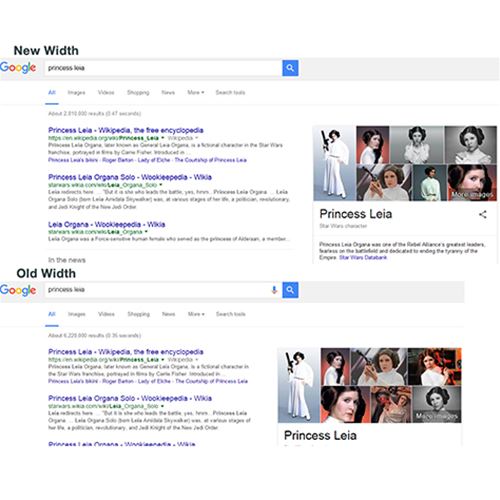Open full-body Leia with blaster image, Old Width panel
The image size is (500, 500).
pos(299,385)
